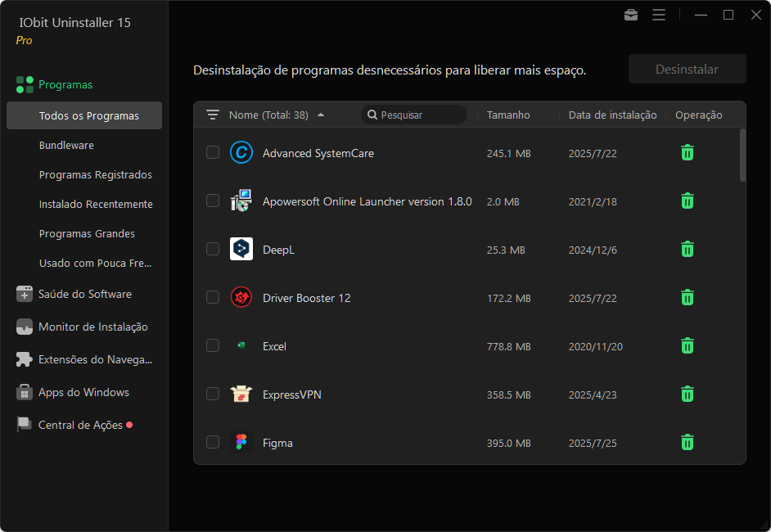The image size is (771, 532).
Task: Tick the checkbox for Advanced SystemCare
Action: pos(213,153)
